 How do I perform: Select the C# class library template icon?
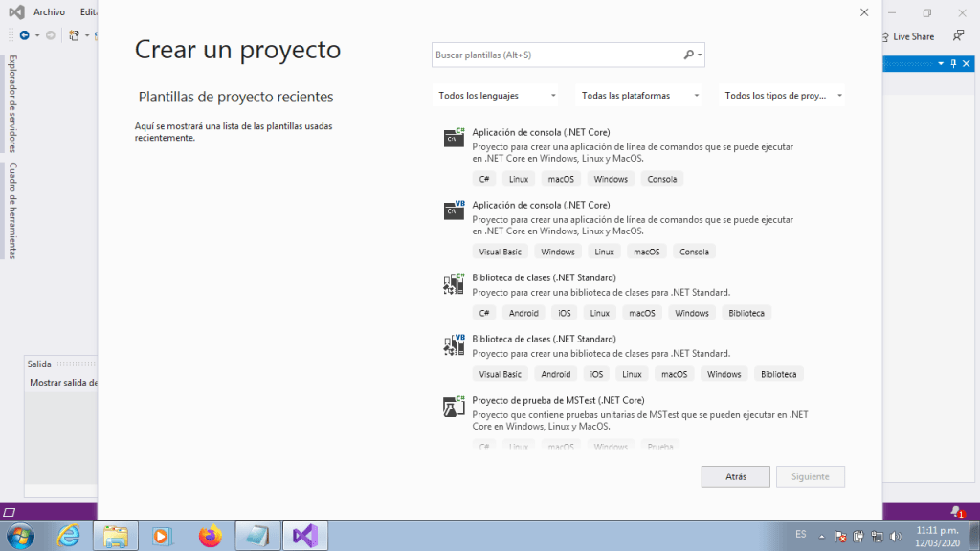454,284
